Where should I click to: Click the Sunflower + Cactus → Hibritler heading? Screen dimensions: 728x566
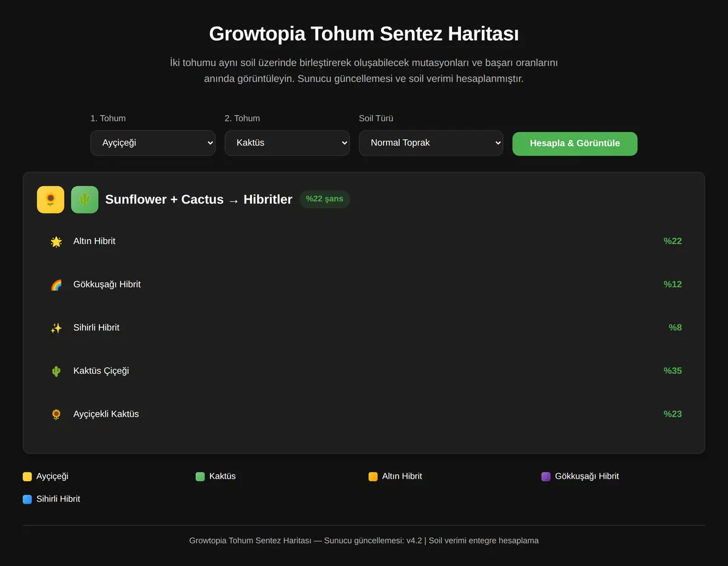click(x=198, y=200)
